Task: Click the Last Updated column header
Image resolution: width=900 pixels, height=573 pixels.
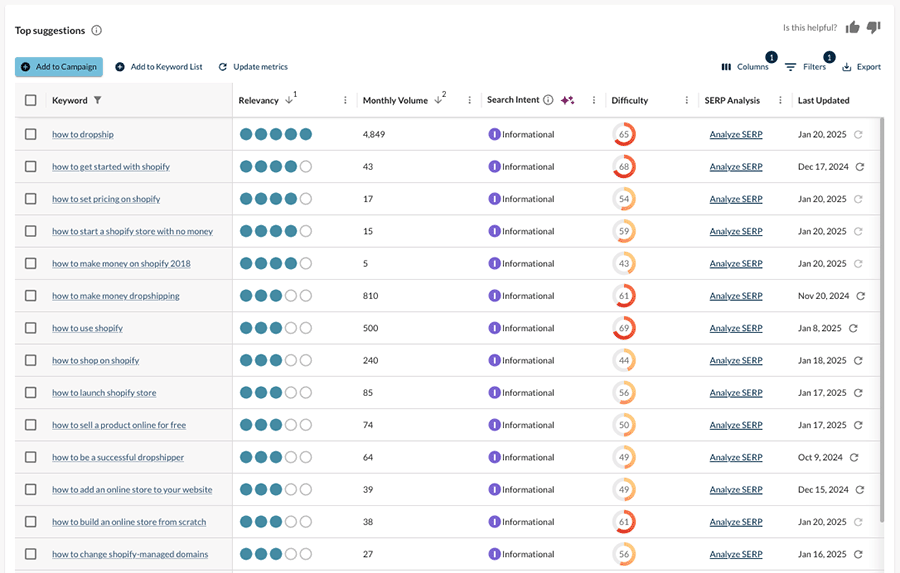Action: [x=823, y=100]
